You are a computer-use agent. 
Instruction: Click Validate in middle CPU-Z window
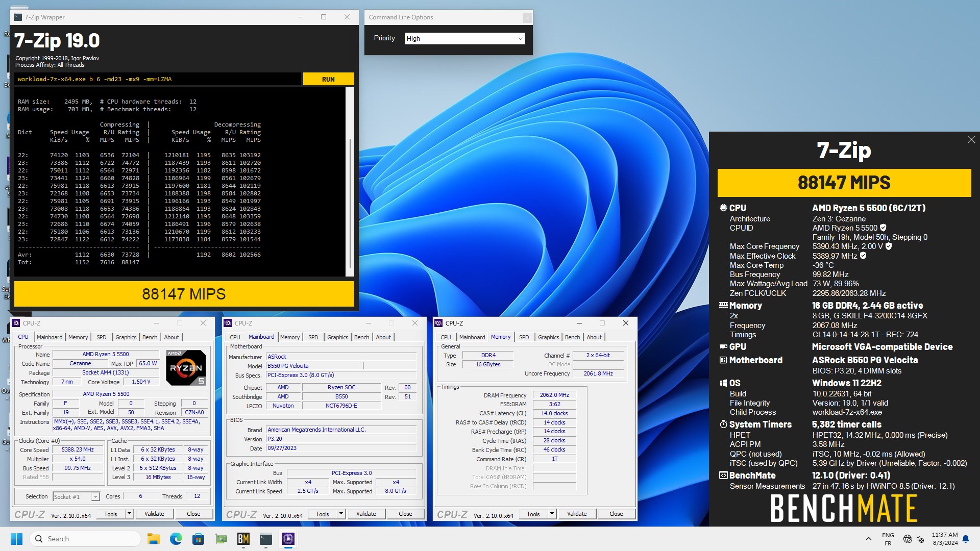pyautogui.click(x=366, y=514)
